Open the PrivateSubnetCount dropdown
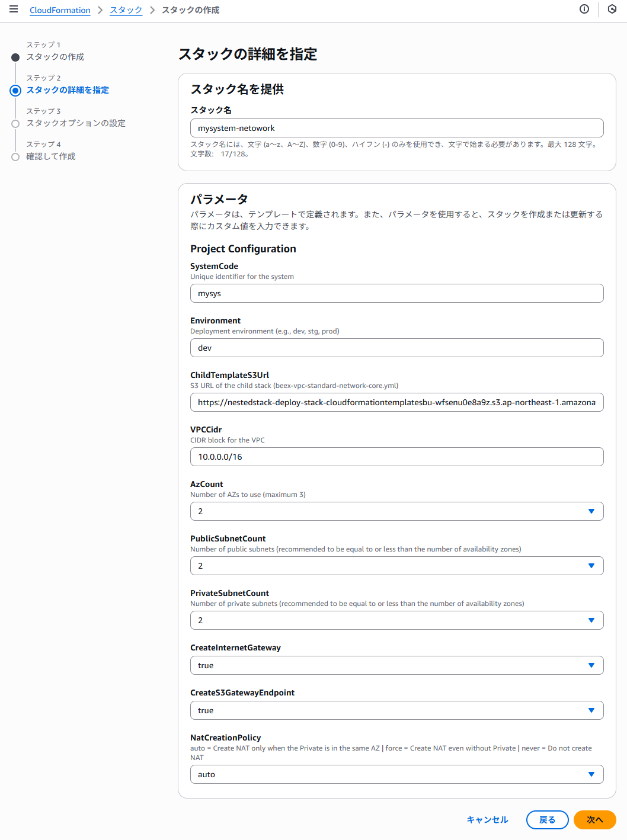 pyautogui.click(x=397, y=620)
